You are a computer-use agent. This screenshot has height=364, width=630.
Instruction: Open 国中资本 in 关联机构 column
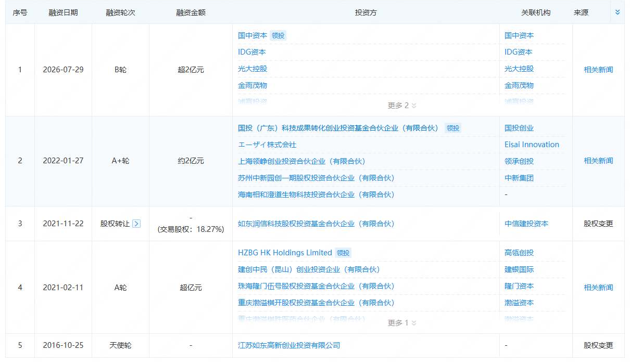[x=519, y=35]
